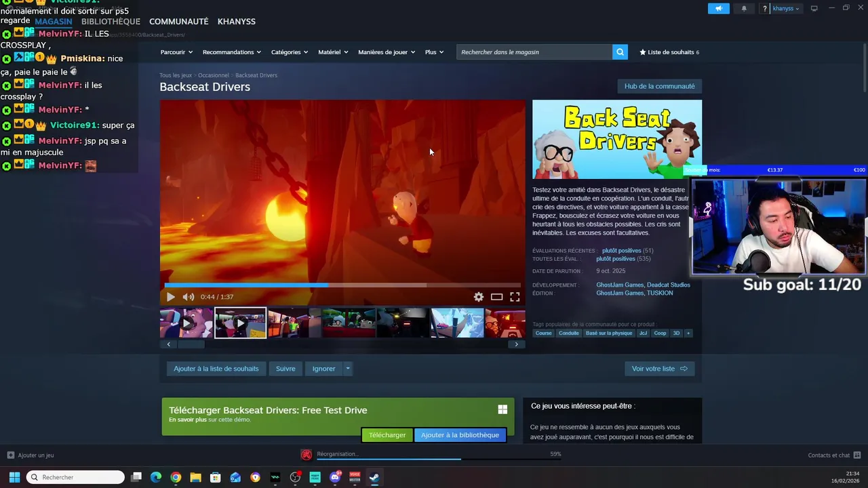
Task: Open Discord from taskbar
Action: pyautogui.click(x=335, y=477)
